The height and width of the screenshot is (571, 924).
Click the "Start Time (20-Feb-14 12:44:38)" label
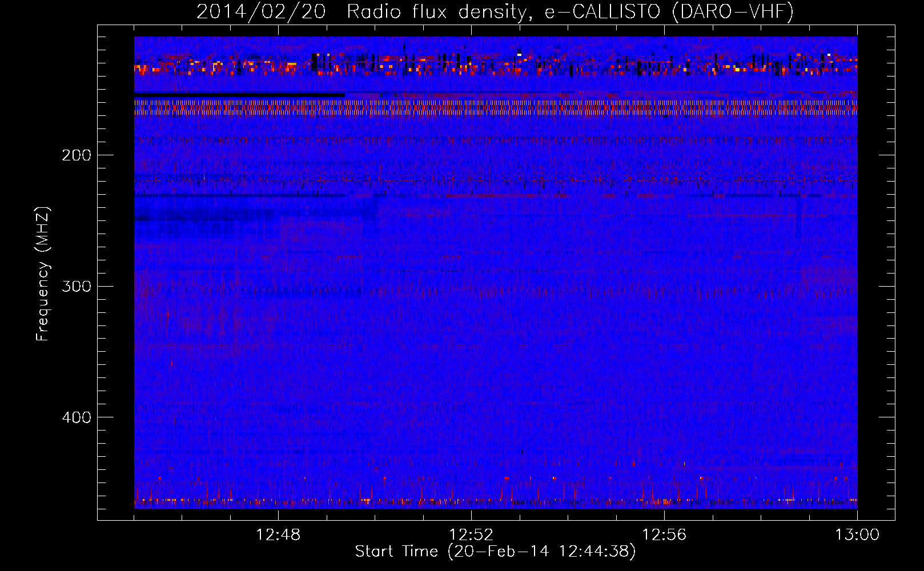point(495,552)
